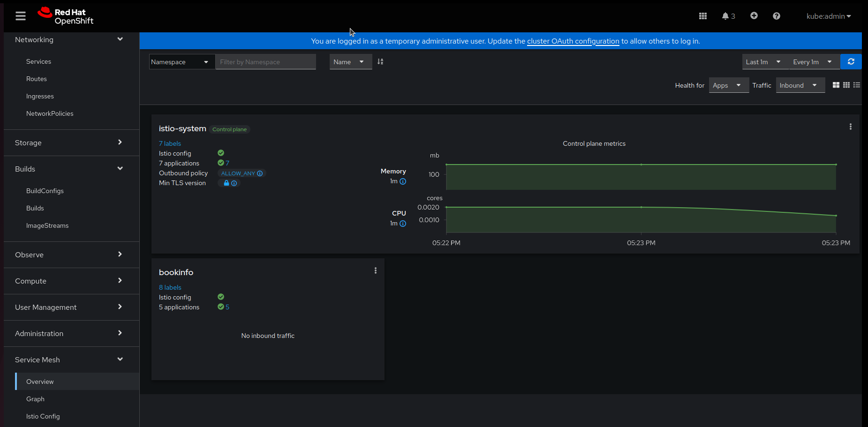The width and height of the screenshot is (868, 427).
Task: Open the 7 applications count link
Action: 227,163
